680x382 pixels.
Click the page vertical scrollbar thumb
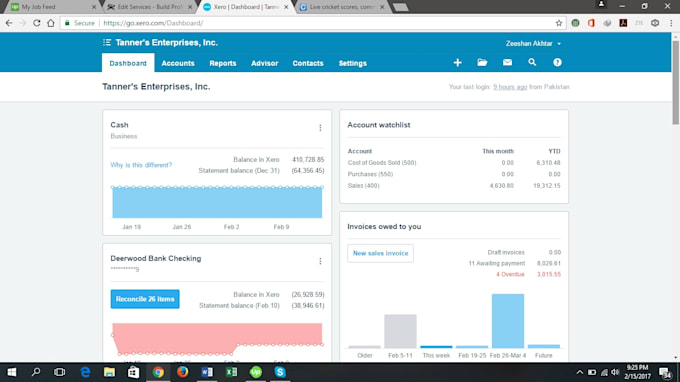pos(675,82)
